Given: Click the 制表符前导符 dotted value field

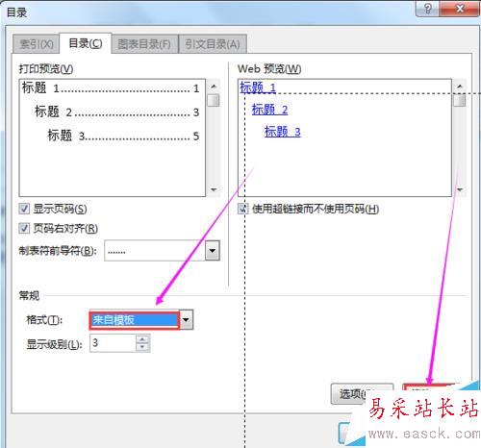Looking at the screenshot, I should 155,250.
